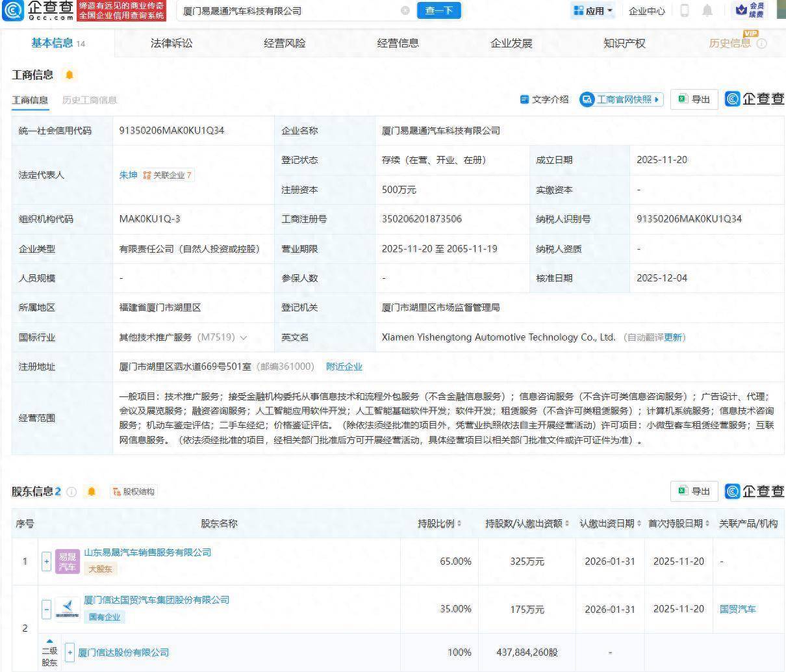
Task: Click the 导出 export Excel icon
Action: click(x=694, y=99)
